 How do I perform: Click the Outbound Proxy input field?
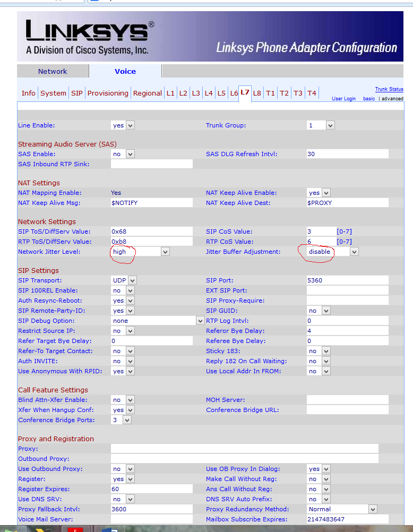point(245,459)
